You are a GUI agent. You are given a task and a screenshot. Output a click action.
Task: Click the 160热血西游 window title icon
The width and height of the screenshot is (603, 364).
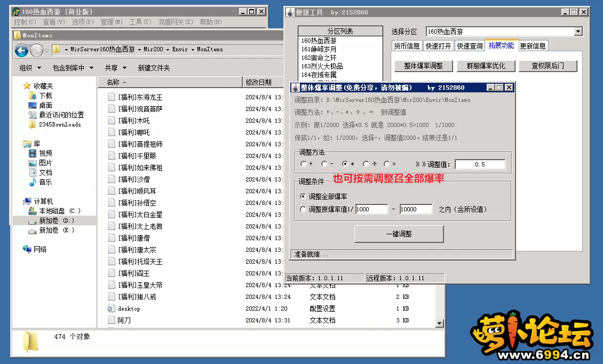[x=17, y=12]
